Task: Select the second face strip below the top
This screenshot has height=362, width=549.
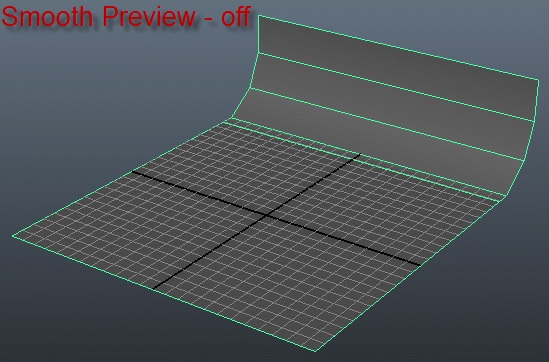Action: click(x=392, y=105)
